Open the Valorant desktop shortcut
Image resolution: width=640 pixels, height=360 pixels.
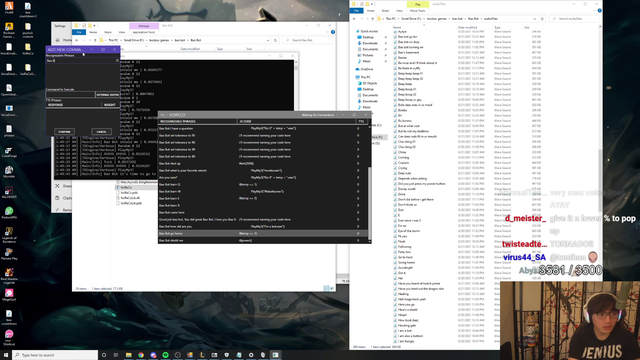tap(9, 193)
